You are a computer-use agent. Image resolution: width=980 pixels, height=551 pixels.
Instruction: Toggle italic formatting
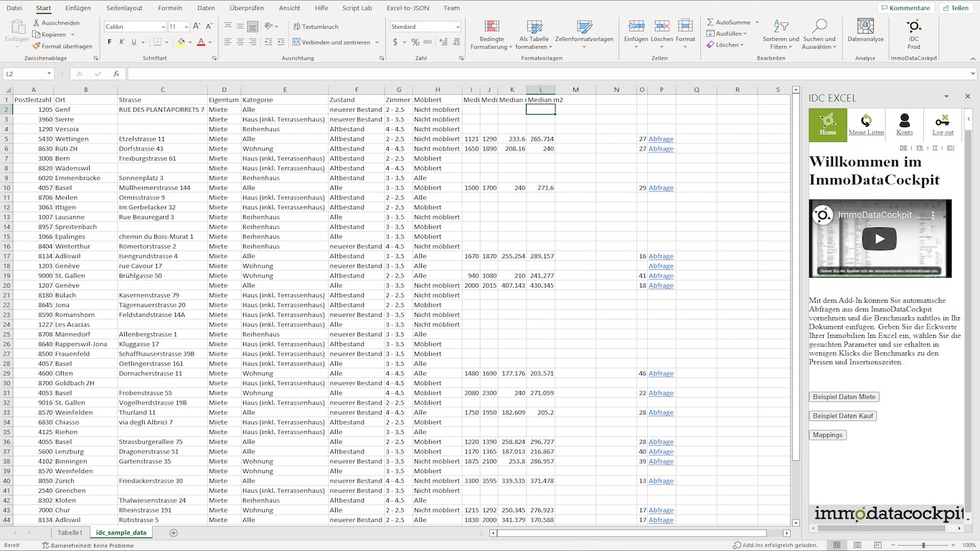[122, 42]
